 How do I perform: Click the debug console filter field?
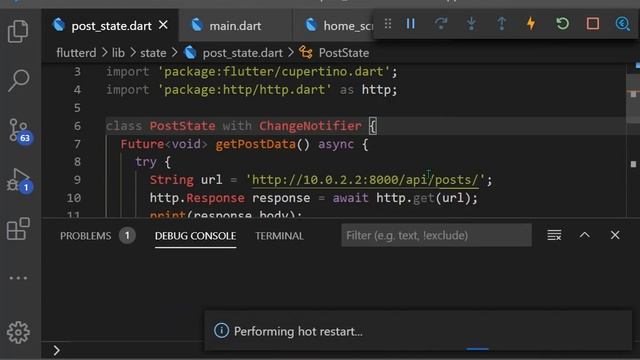[436, 236]
